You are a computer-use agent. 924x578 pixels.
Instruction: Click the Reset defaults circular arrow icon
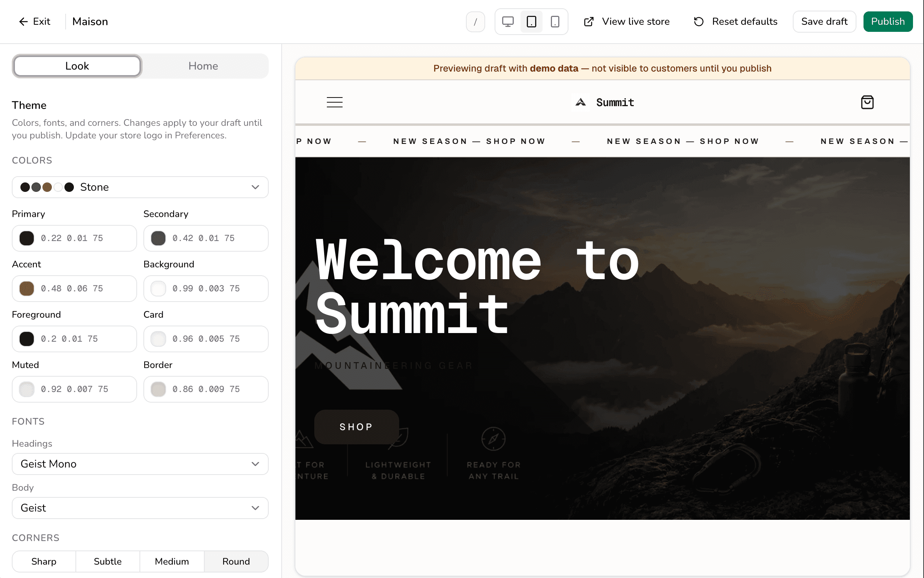point(698,22)
